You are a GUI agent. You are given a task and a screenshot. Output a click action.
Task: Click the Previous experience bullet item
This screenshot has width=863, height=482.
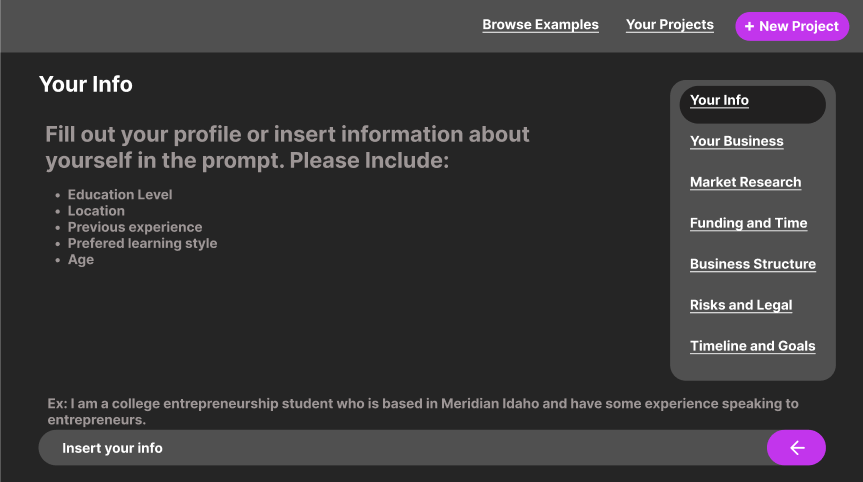(x=134, y=227)
